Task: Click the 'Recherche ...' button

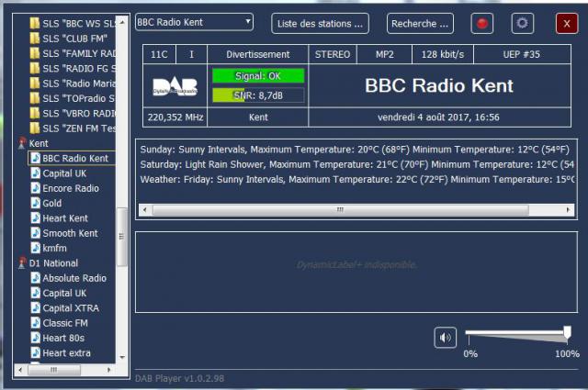Action: [x=420, y=24]
